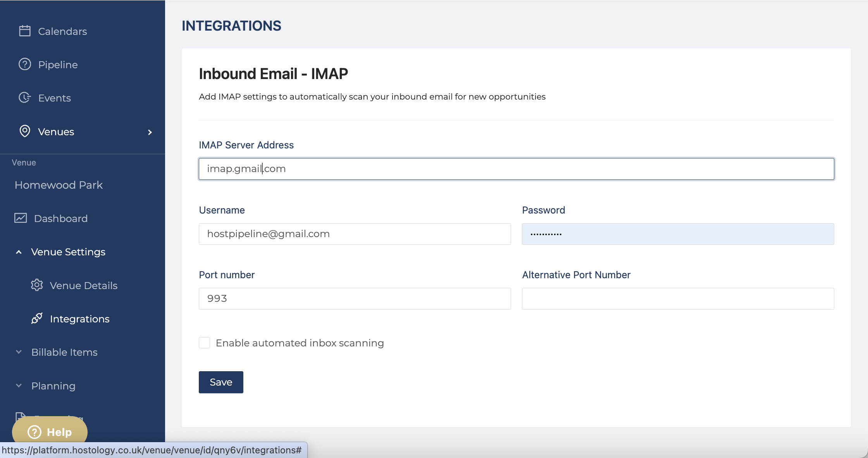Enable automated inbox scanning checkbox
868x458 pixels.
[204, 343]
